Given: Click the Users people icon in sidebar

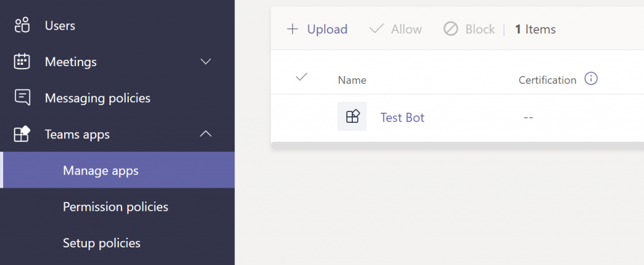Looking at the screenshot, I should (x=23, y=26).
